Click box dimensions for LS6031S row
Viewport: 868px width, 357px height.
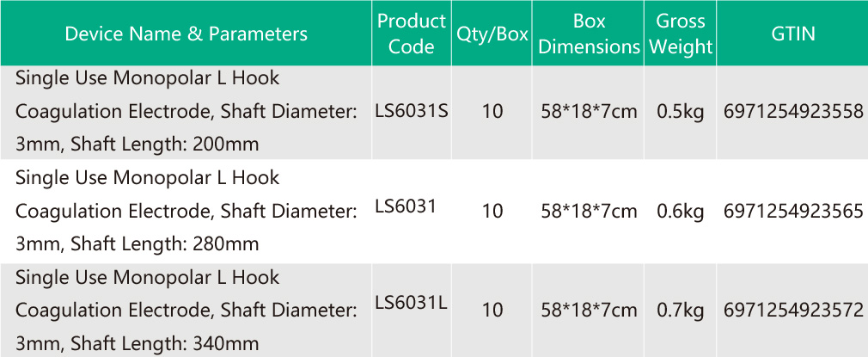point(590,111)
